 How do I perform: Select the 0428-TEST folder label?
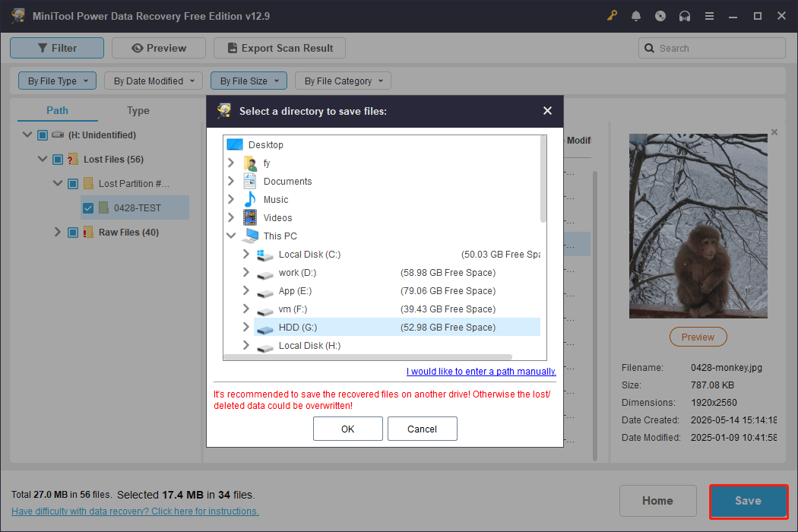click(x=138, y=207)
